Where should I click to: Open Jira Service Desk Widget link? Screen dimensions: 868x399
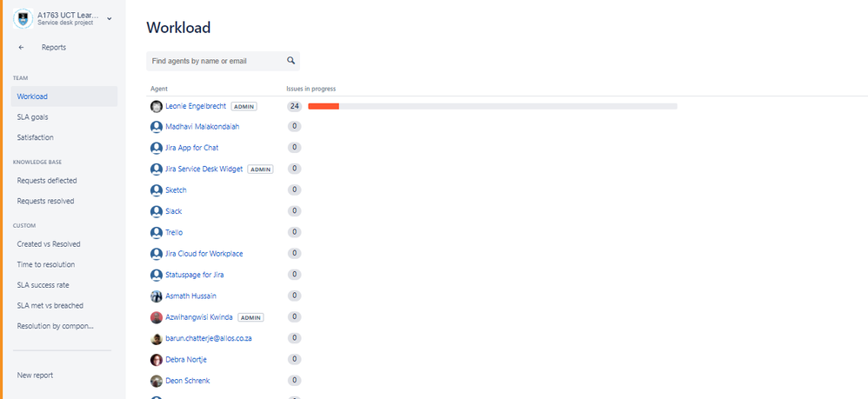tap(204, 169)
